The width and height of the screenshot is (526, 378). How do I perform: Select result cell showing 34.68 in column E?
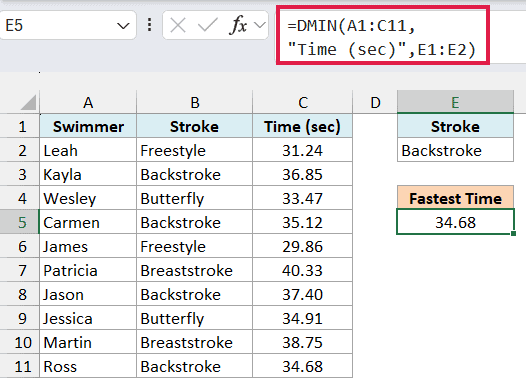tap(455, 222)
